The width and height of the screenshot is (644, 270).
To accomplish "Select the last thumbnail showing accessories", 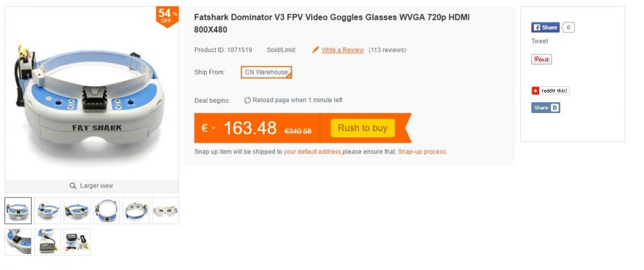I will 77,242.
